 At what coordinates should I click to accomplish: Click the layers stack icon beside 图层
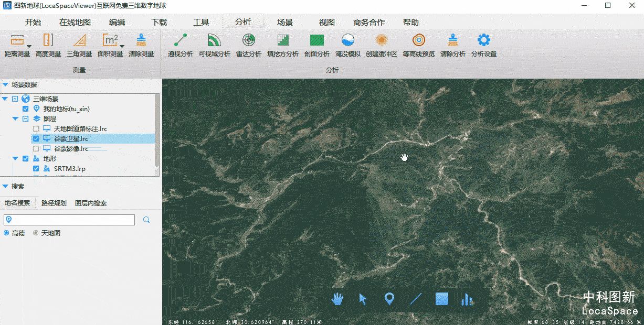coord(36,119)
